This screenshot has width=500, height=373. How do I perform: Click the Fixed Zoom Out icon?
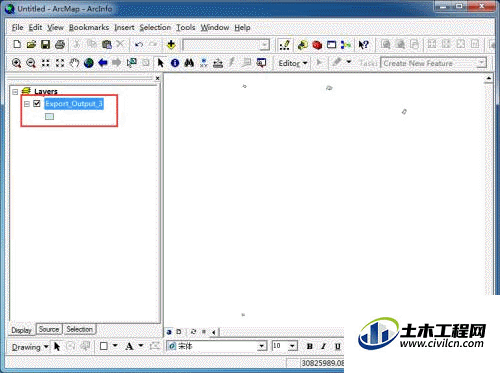click(60, 63)
